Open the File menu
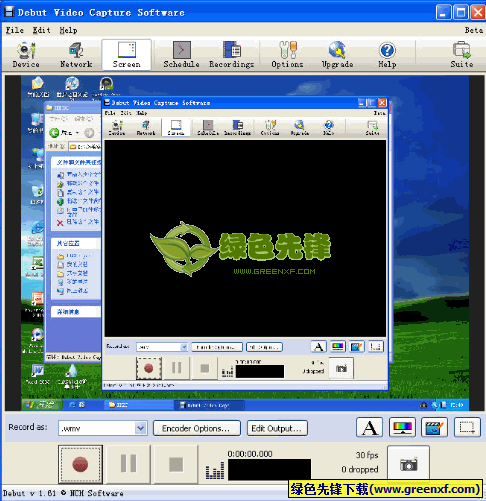The width and height of the screenshot is (486, 501). tap(15, 30)
